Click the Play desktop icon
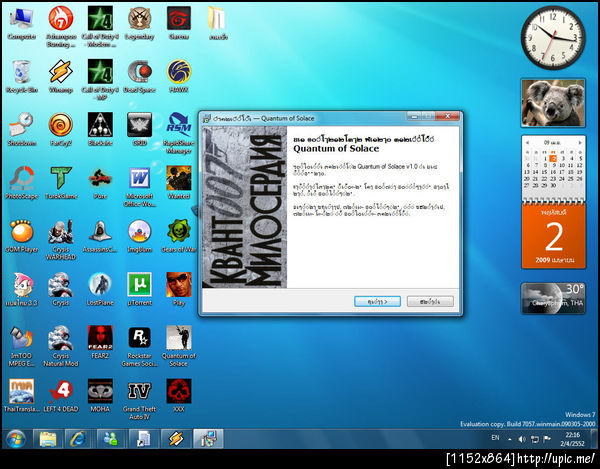This screenshot has width=600, height=469. 179,290
